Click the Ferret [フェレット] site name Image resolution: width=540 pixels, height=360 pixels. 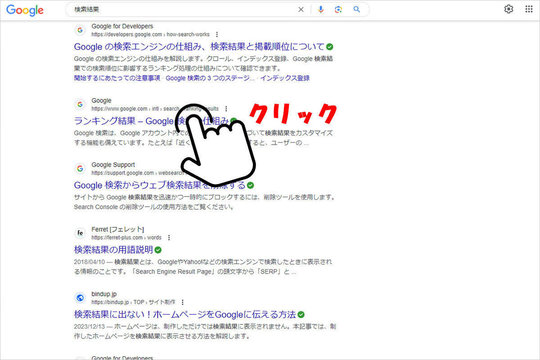pos(118,229)
